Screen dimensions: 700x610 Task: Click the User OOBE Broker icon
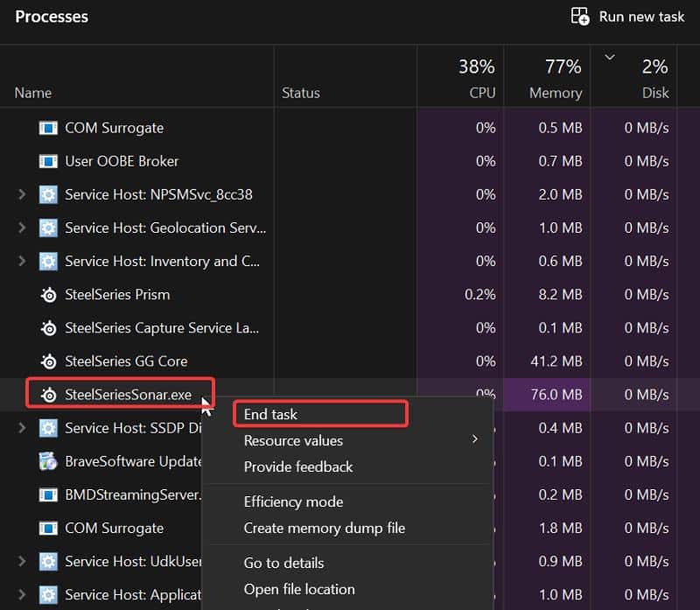pyautogui.click(x=48, y=161)
